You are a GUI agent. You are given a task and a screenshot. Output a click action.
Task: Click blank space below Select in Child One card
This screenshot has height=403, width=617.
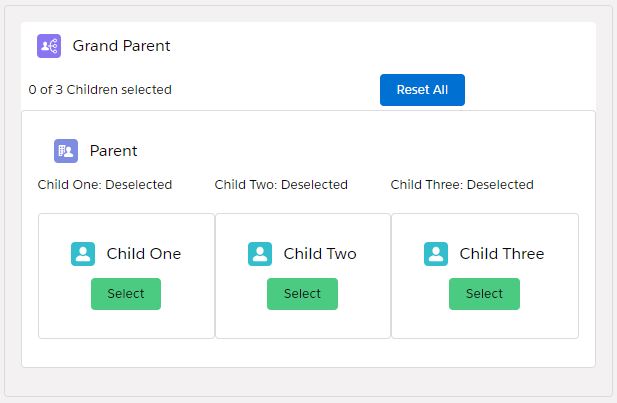click(x=126, y=325)
